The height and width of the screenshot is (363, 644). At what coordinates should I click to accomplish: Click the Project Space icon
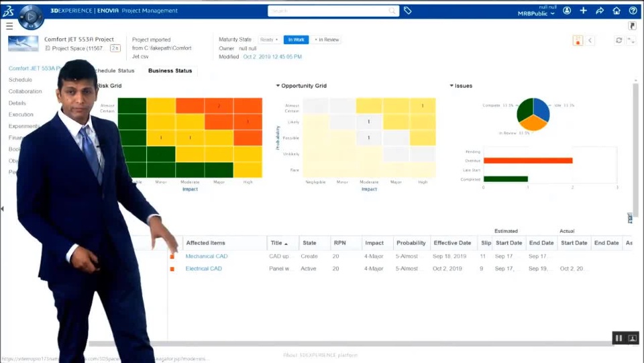point(48,48)
